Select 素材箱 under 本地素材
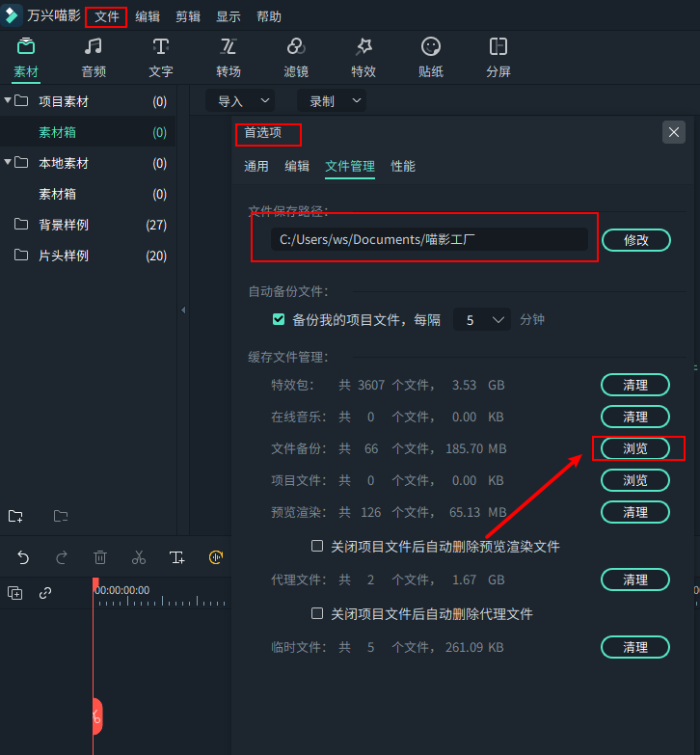Image resolution: width=700 pixels, height=755 pixels. 88,194
